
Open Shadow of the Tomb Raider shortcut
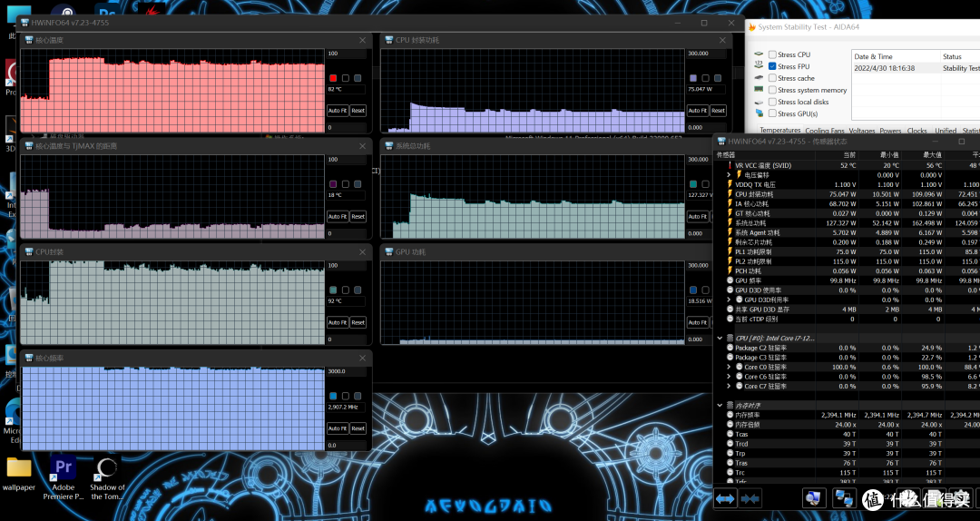coord(107,476)
